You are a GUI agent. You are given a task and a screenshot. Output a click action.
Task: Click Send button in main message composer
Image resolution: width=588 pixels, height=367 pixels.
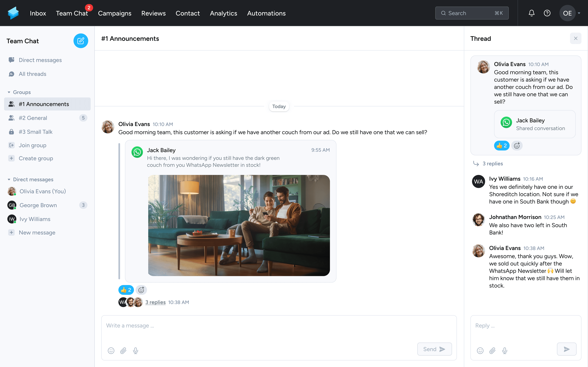point(434,349)
